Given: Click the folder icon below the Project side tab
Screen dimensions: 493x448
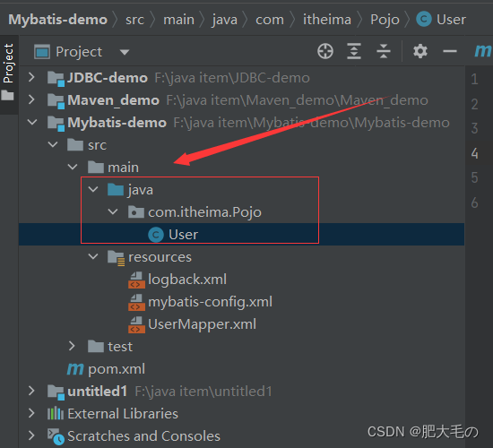Looking at the screenshot, I should coord(7,95).
